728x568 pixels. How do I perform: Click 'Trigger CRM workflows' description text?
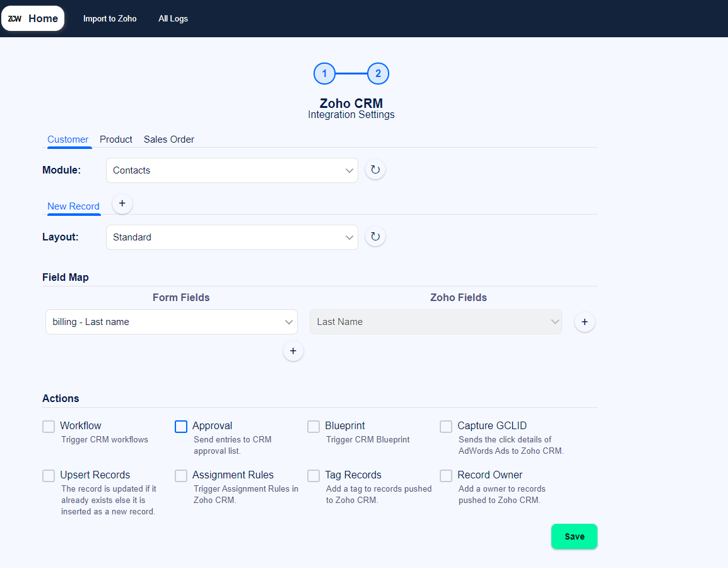tap(105, 439)
